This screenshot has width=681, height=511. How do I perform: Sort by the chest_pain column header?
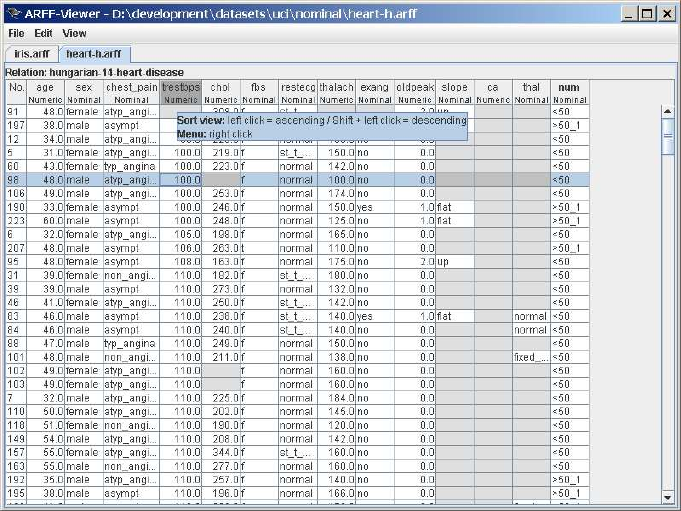131,93
